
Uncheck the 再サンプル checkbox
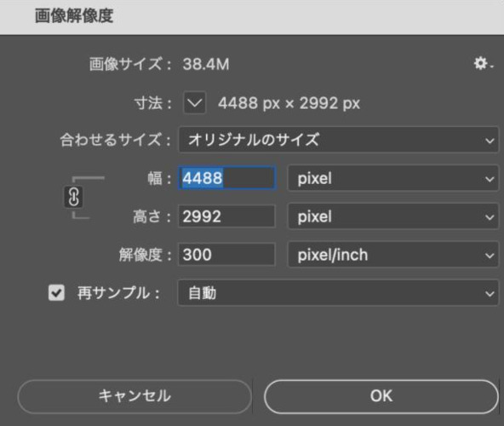tap(56, 293)
